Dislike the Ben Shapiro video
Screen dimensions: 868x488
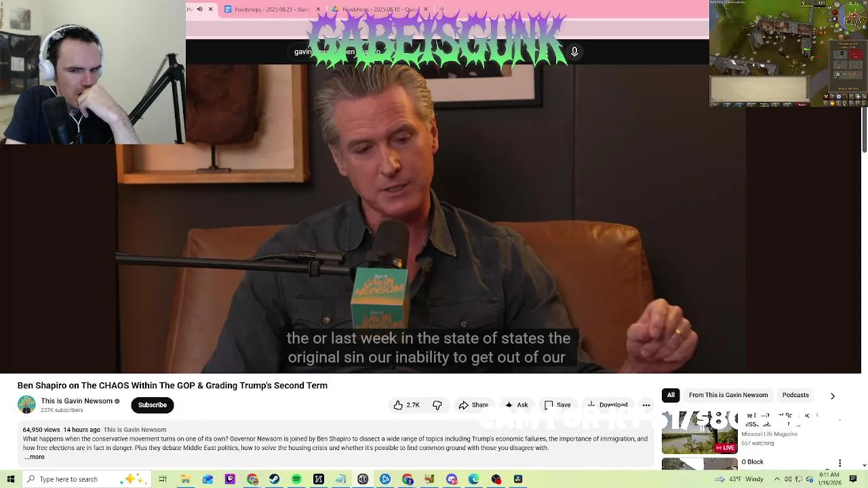point(437,405)
